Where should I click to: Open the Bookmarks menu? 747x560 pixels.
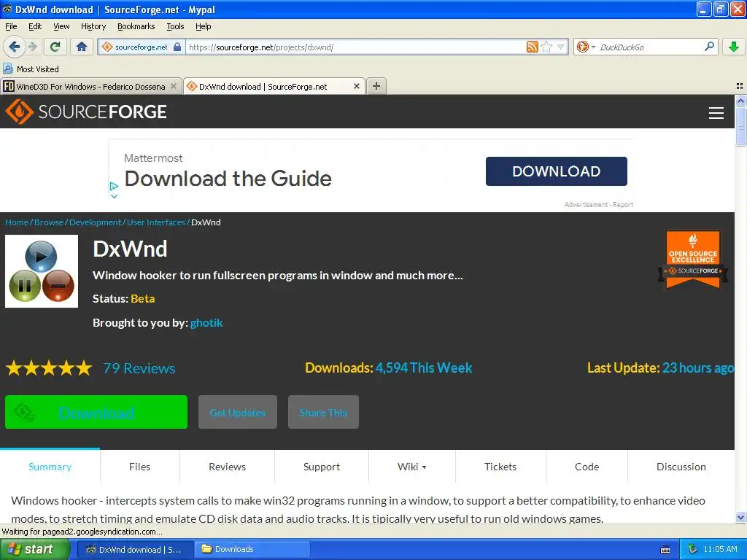[x=136, y=26]
